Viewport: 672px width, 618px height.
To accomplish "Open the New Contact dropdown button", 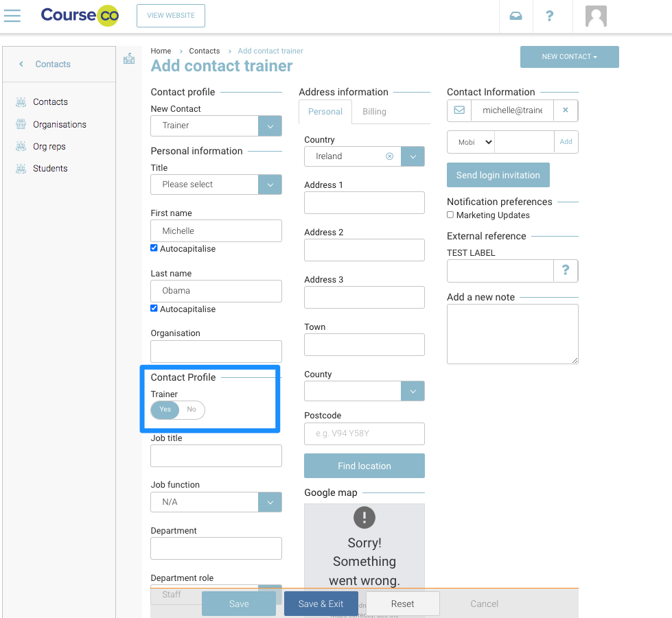I will (569, 57).
